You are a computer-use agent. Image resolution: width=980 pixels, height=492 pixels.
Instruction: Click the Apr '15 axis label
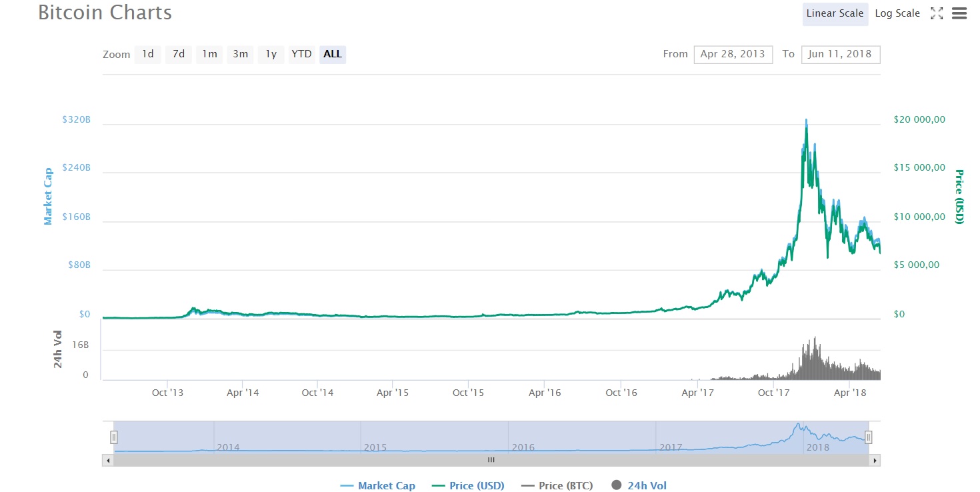pos(393,393)
